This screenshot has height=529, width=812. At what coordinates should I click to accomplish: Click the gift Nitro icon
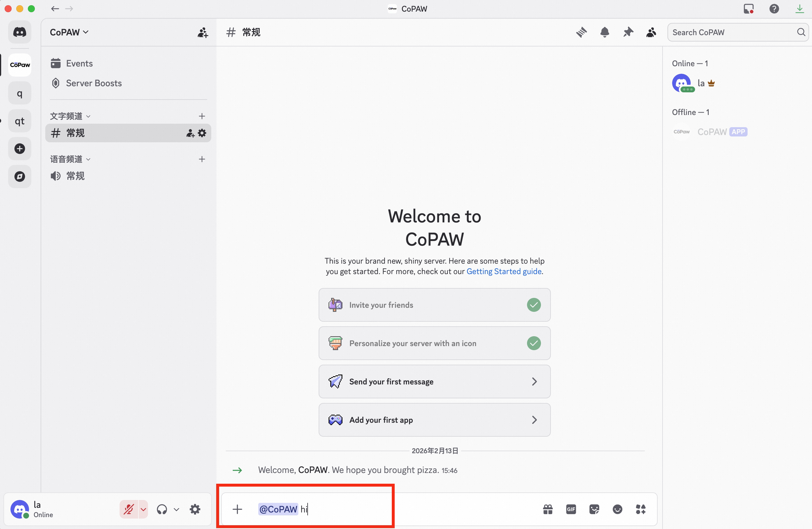pyautogui.click(x=548, y=510)
